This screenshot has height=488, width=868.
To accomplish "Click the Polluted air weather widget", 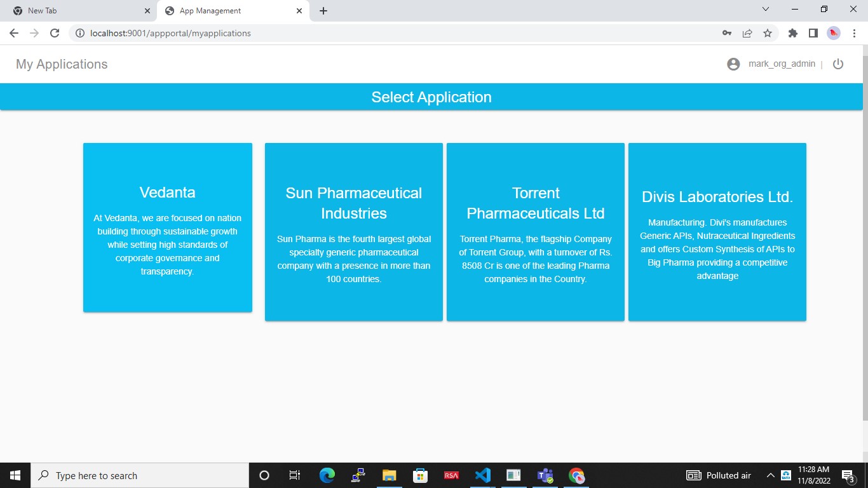I will (719, 475).
